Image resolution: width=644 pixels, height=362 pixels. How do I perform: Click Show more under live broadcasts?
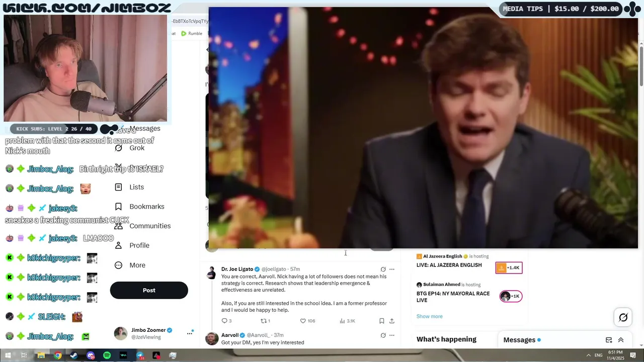pyautogui.click(x=429, y=316)
